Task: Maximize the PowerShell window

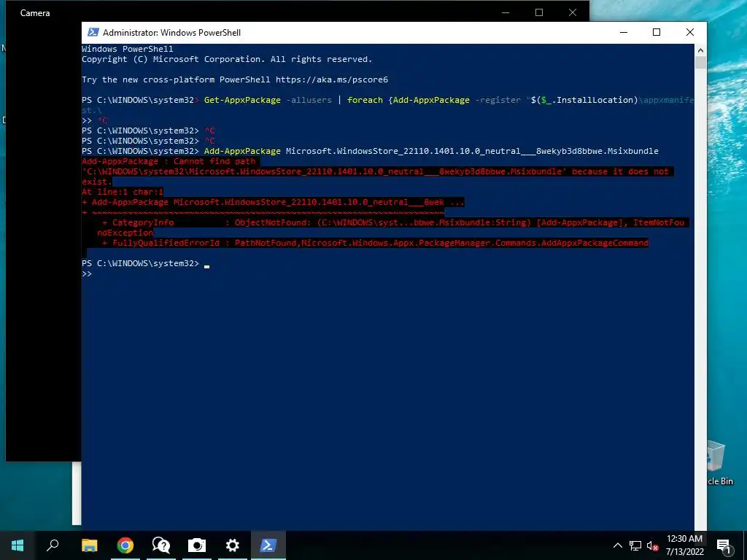Action: pos(657,32)
